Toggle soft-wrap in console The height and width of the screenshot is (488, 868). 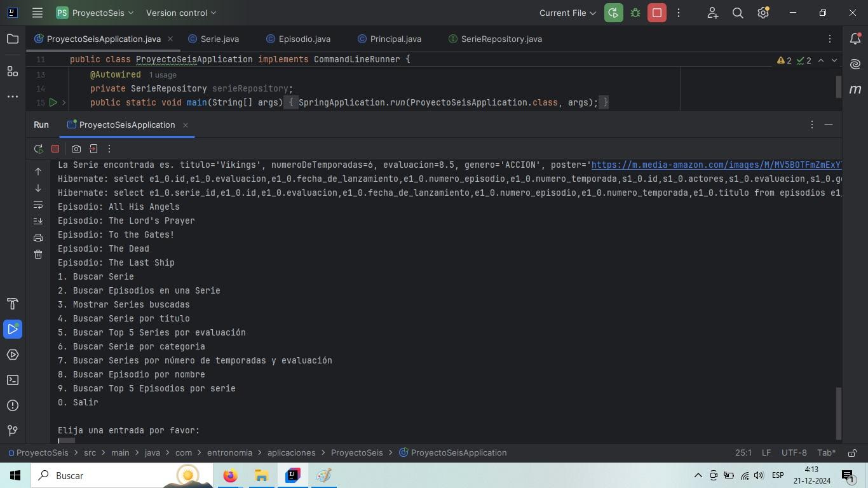click(38, 205)
